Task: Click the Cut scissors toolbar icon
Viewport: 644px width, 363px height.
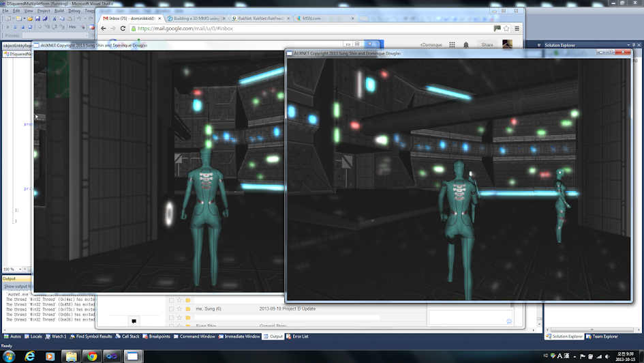Action: (x=55, y=18)
